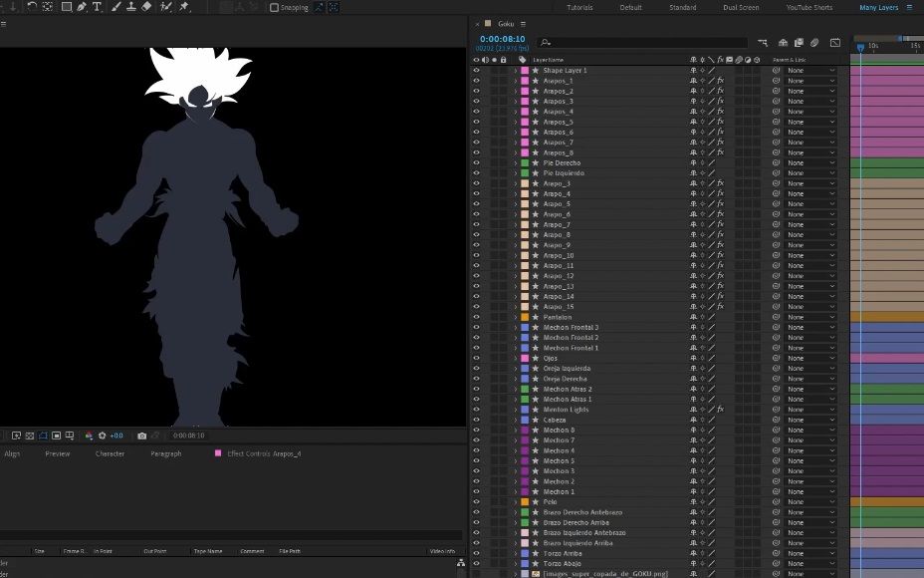Open parent dropdown for Ojos layer
The height and width of the screenshot is (578, 924).
(811, 358)
